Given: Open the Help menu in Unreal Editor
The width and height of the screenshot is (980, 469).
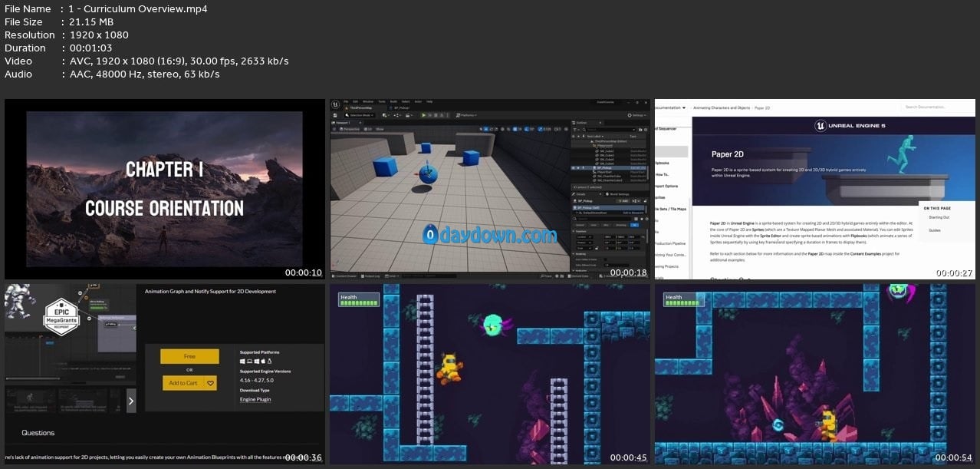Looking at the screenshot, I should coord(429,101).
